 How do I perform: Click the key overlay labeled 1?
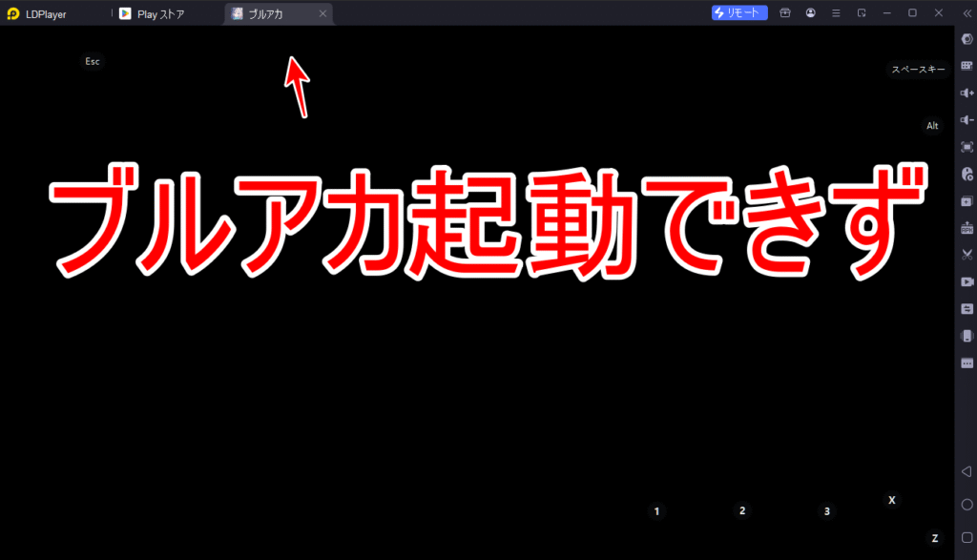(656, 511)
